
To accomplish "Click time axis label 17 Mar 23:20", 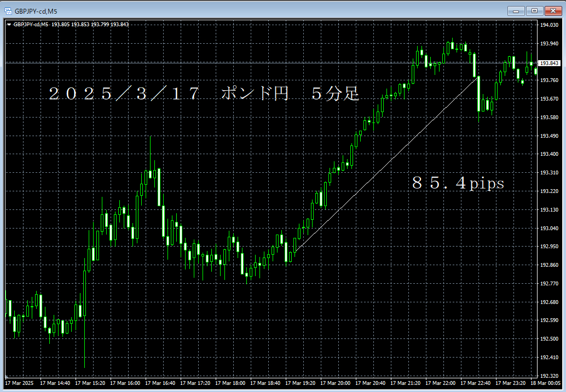I will coord(510,383).
